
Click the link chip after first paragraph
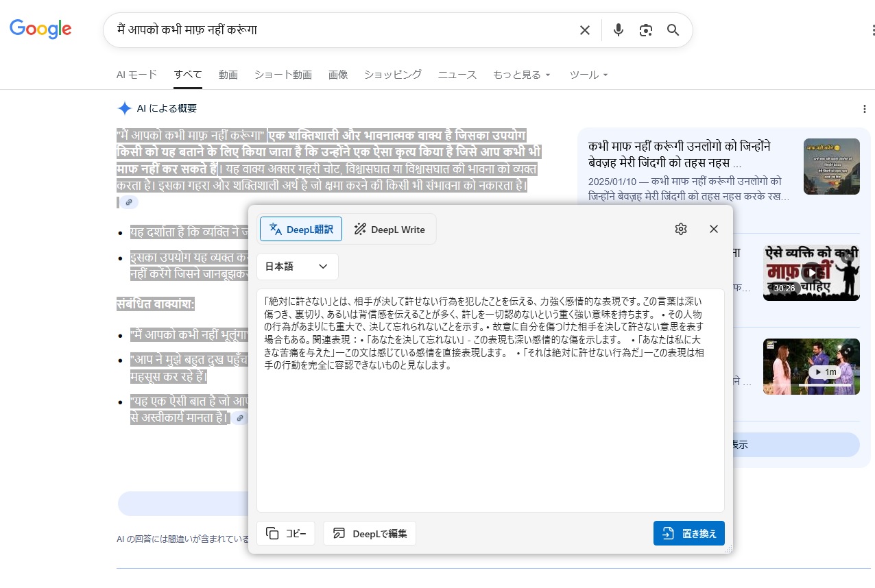(129, 202)
